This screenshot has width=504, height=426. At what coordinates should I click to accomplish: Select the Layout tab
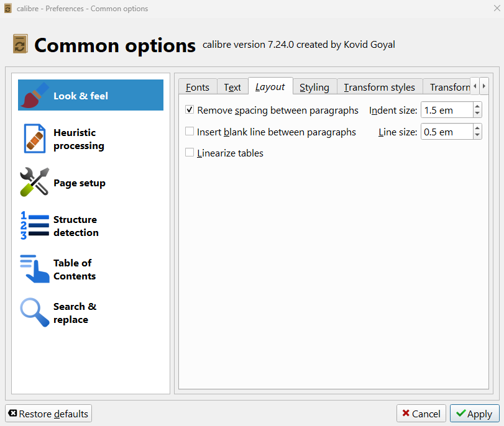point(270,86)
